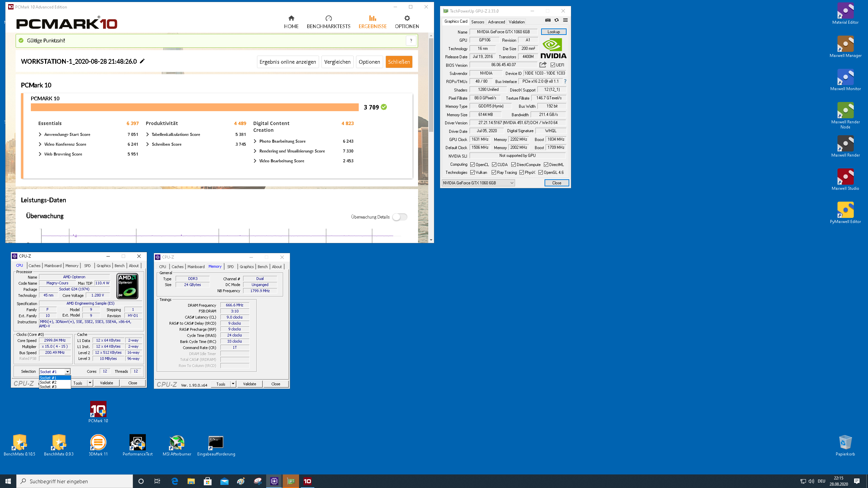Select Socket #2 in CPU-Z dropdown
This screenshot has width=868, height=488.
[55, 382]
